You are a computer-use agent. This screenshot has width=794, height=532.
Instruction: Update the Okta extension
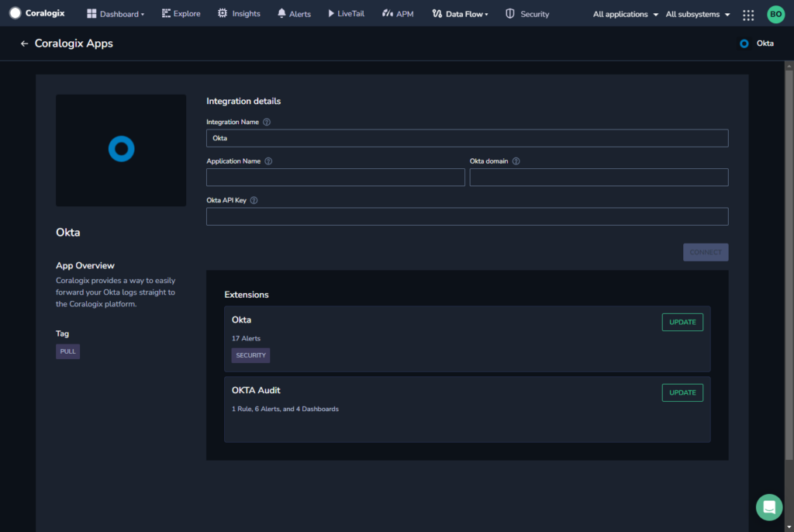coord(682,323)
